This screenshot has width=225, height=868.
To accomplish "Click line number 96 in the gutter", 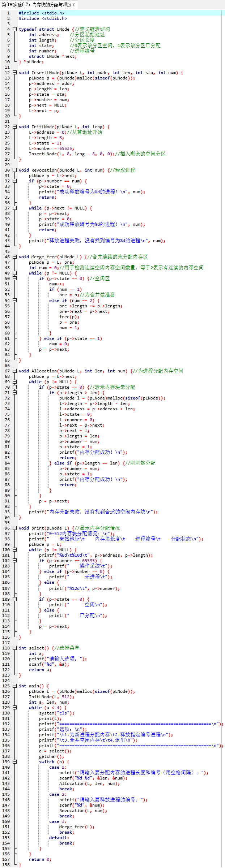I will [x=7, y=528].
